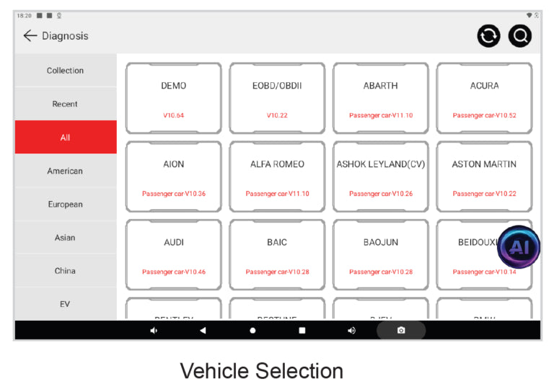Select the ASTON MARTIN vehicle tile
The width and height of the screenshot is (554, 392).
[x=484, y=177]
